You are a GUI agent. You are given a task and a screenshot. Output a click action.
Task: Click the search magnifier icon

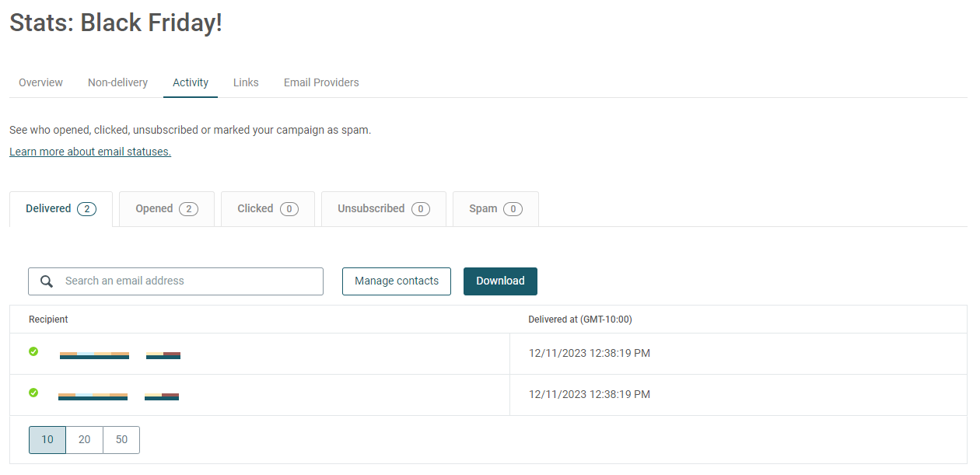[47, 281]
